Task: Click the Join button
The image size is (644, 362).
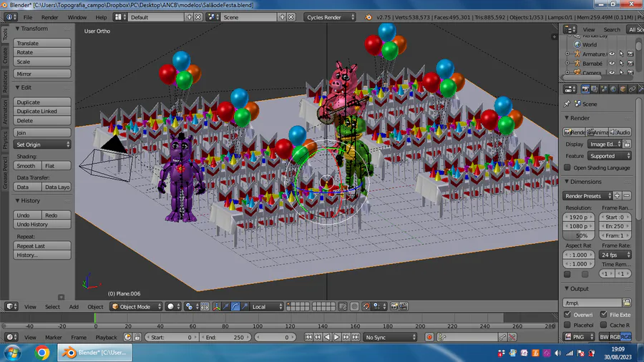Action: (x=42, y=132)
